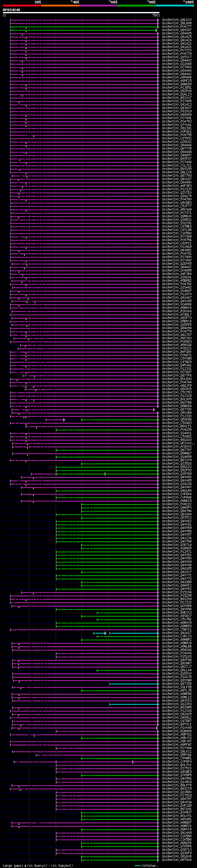Select hit UniRef100_Q575T2
This screenshot has height=868, width=197.
[x=177, y=518]
